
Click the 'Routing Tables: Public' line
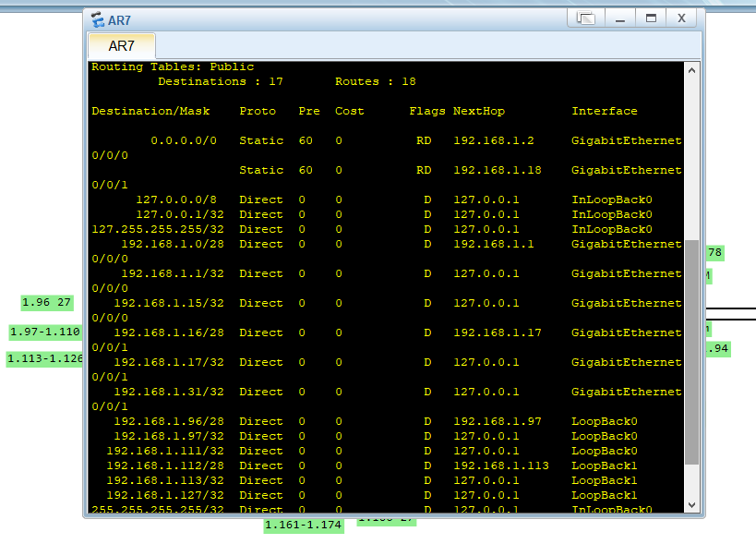(173, 66)
